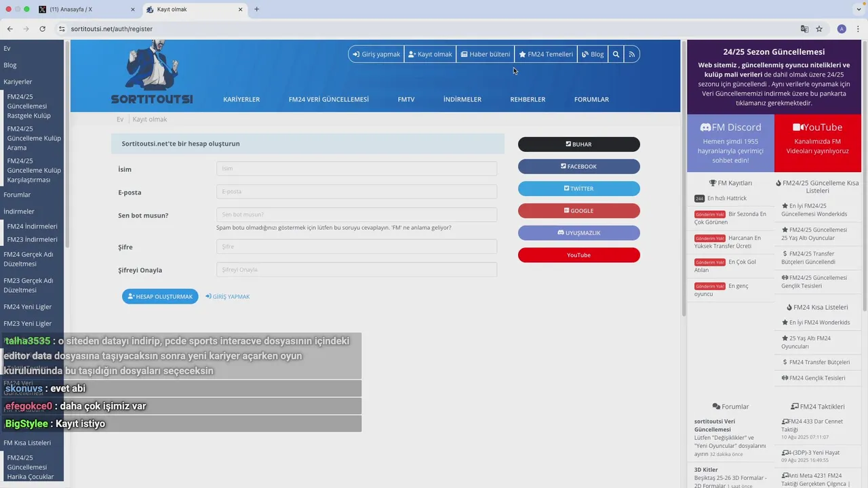The width and height of the screenshot is (868, 488).
Task: Open FM24 Gerçek Adı Düzeltmesi
Action: (28, 259)
